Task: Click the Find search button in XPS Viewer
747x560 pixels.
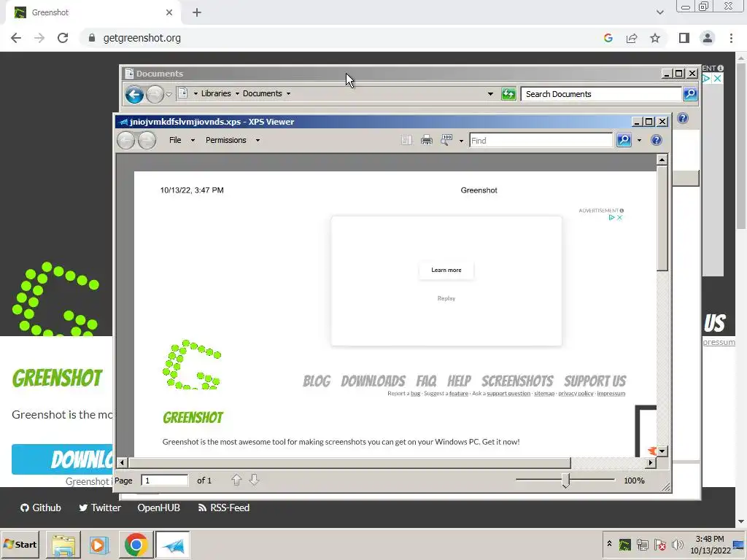Action: tap(624, 140)
